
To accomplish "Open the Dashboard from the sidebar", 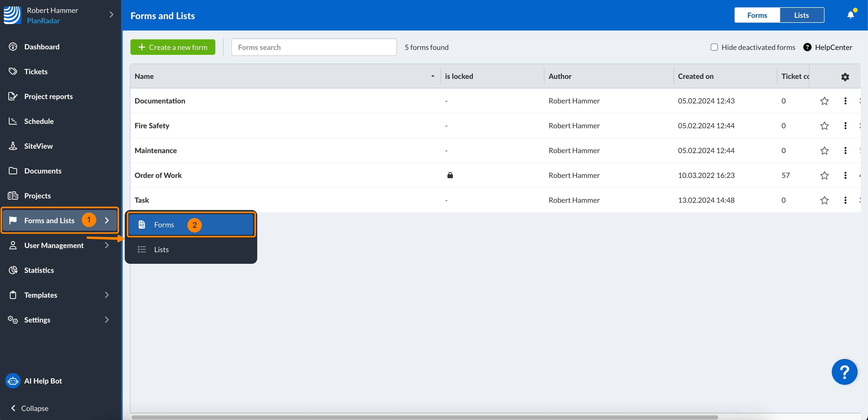I will point(42,47).
